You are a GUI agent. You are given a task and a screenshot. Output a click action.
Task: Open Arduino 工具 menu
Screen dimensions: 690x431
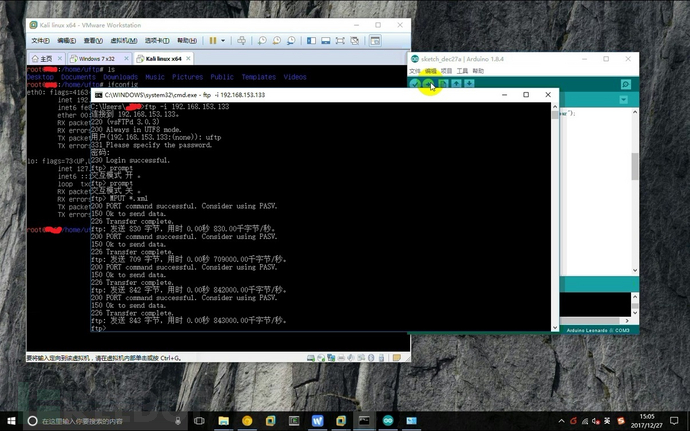(462, 71)
